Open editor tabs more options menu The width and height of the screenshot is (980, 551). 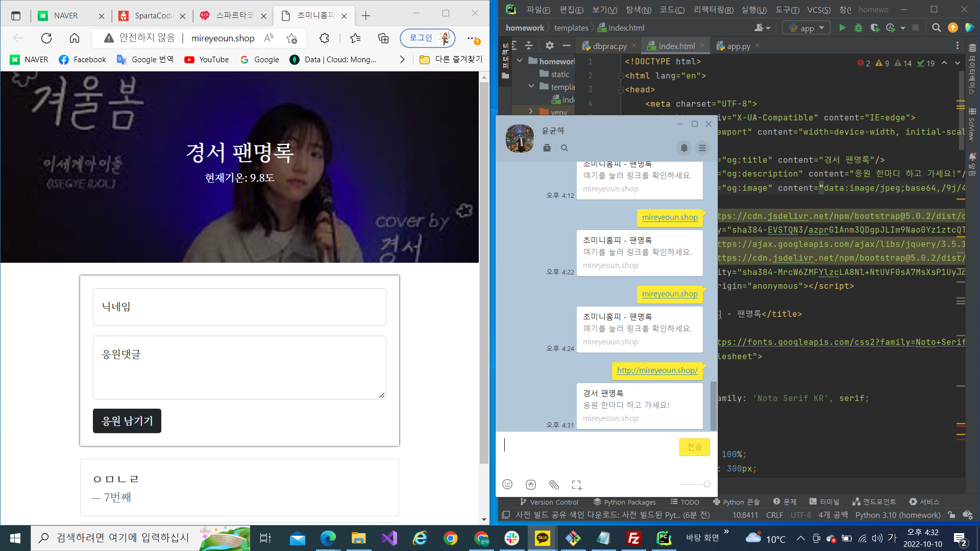click(x=957, y=46)
